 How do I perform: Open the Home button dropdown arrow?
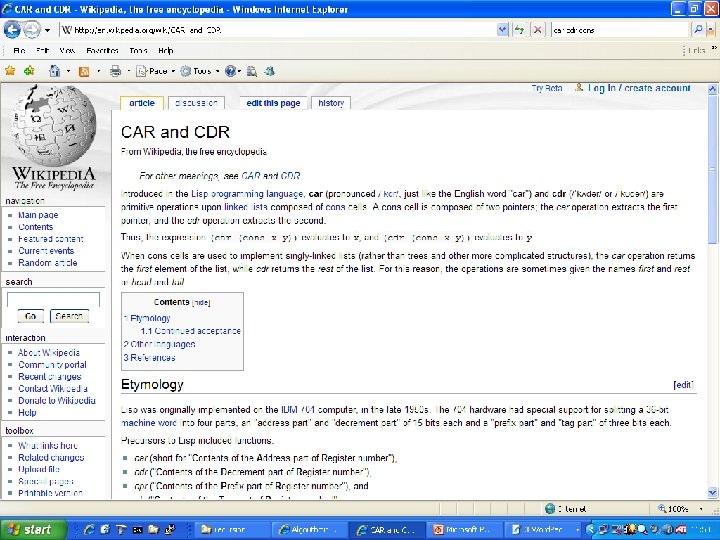point(68,71)
